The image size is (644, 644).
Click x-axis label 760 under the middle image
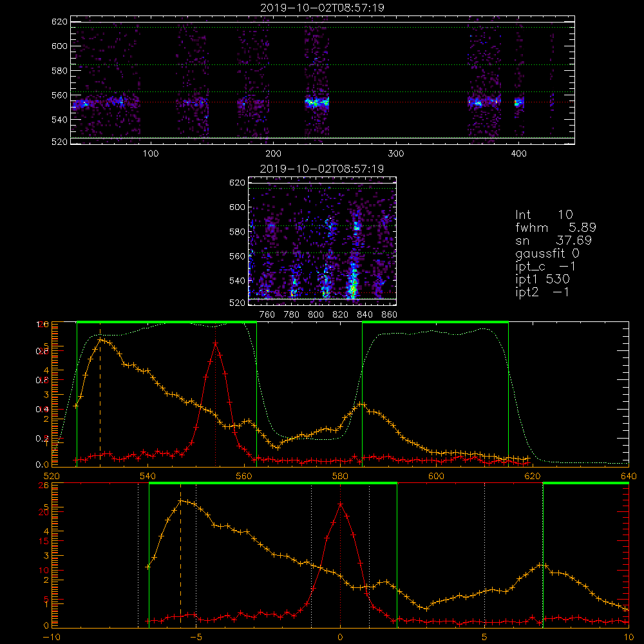[x=267, y=315]
